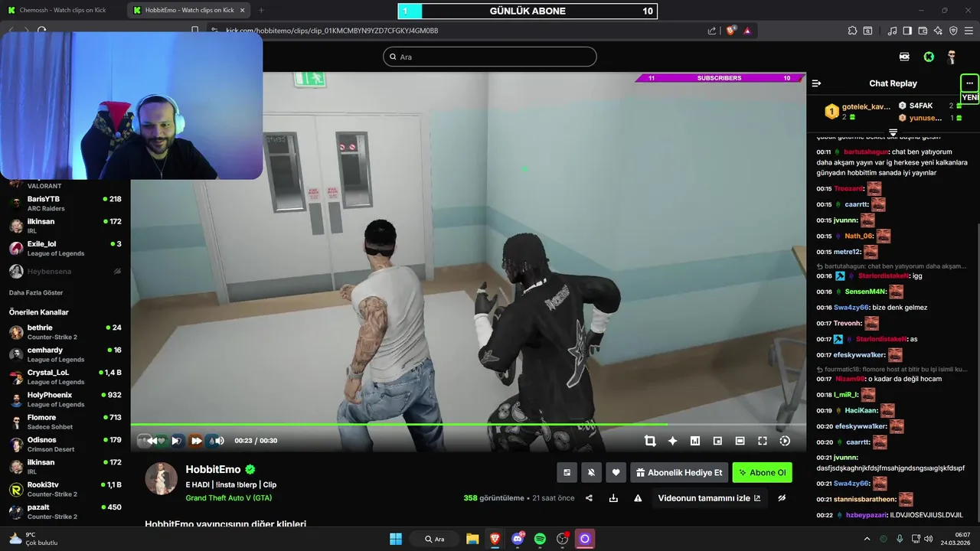The image size is (980, 551).
Task: Open HobbitEmo channel name link
Action: (x=213, y=469)
